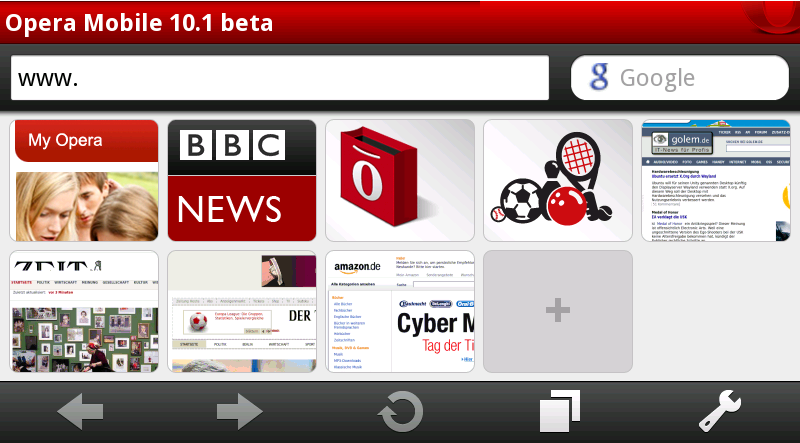The image size is (800, 443).
Task: Open the sports balls speed dial
Action: tap(558, 180)
